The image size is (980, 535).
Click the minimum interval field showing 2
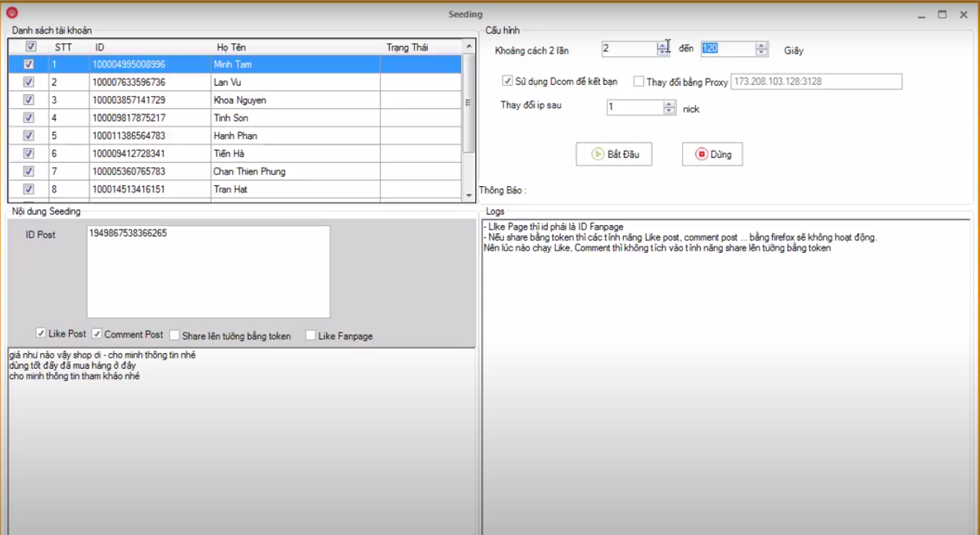(629, 49)
